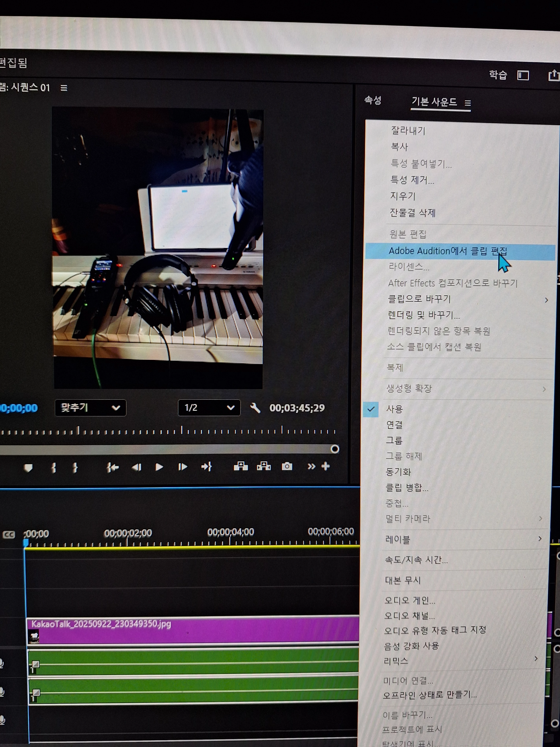Click the Lift button icon
Screen dimensions: 560x747
tap(241, 466)
